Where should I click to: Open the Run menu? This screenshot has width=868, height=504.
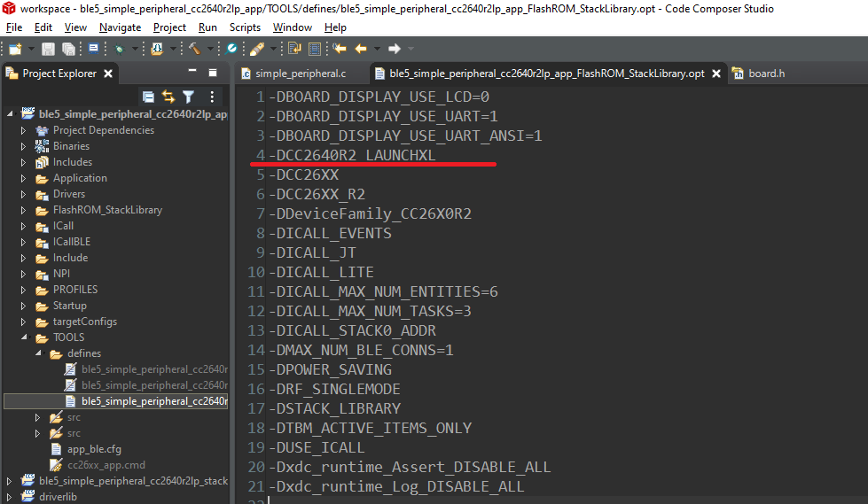pyautogui.click(x=207, y=27)
